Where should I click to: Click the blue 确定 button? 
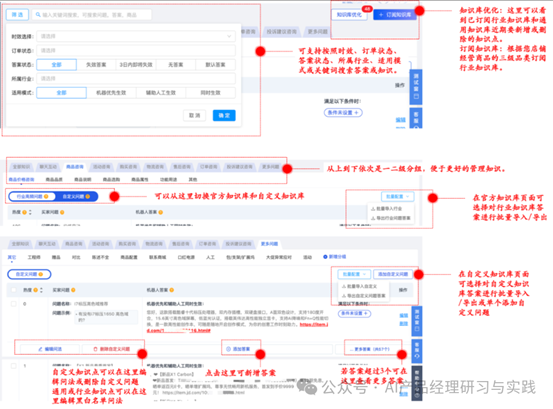[x=224, y=115]
